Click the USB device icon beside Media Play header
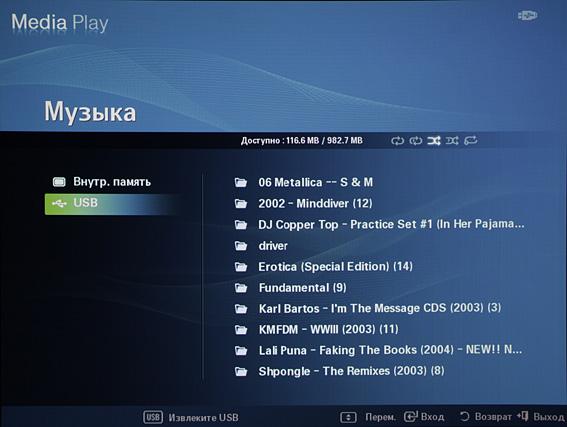 [x=527, y=16]
